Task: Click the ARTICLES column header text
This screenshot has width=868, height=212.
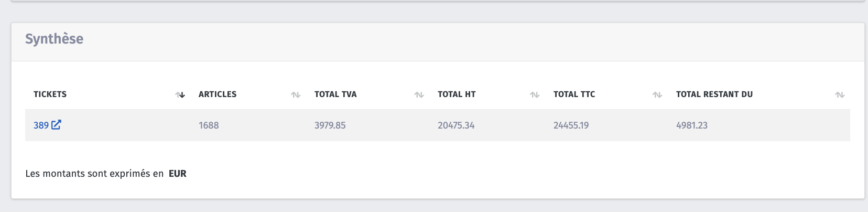Action: (218, 94)
